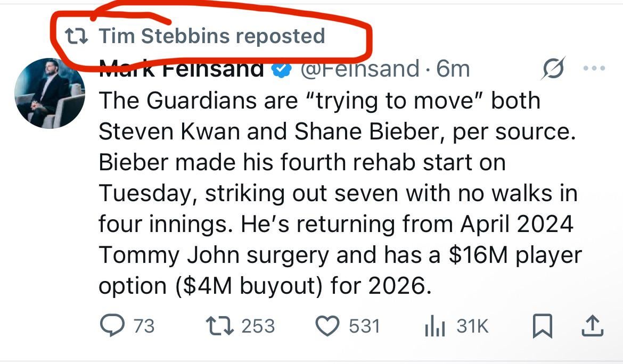623x364 pixels.
Task: Click the reply speech bubble icon
Action: point(113,326)
